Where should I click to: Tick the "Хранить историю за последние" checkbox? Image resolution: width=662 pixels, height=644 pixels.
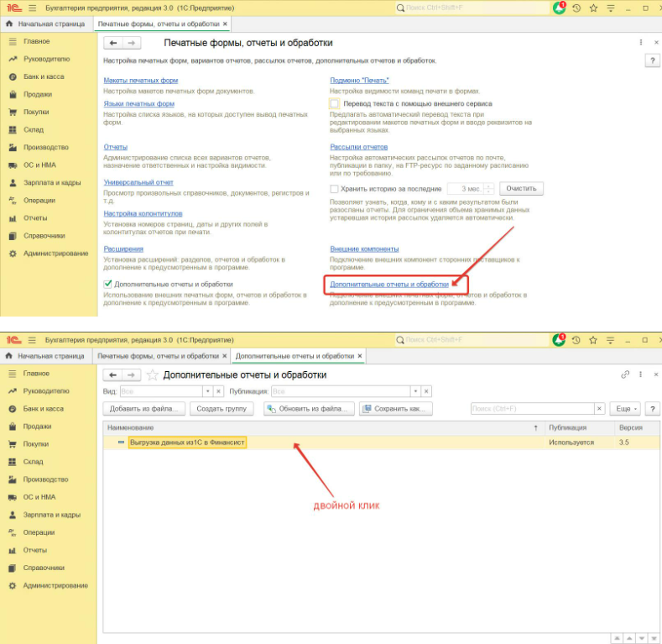[x=335, y=189]
